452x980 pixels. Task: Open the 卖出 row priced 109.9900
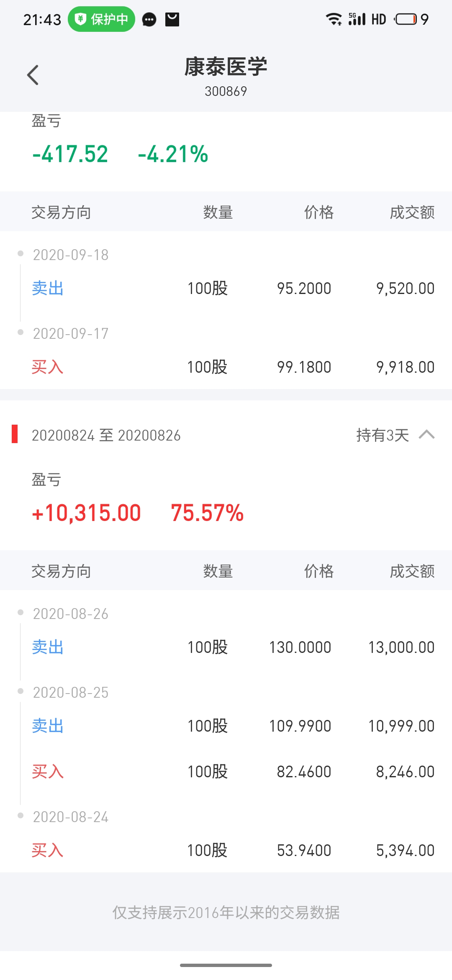click(x=226, y=726)
